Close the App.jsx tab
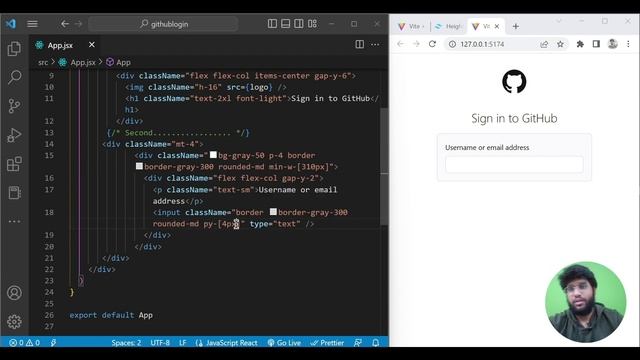The height and width of the screenshot is (360, 640). 92,45
